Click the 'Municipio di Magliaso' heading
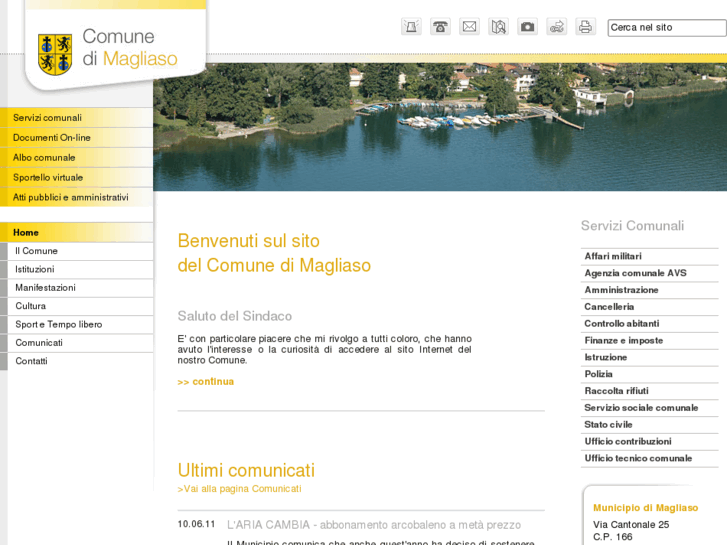This screenshot has width=727, height=545. tap(645, 508)
